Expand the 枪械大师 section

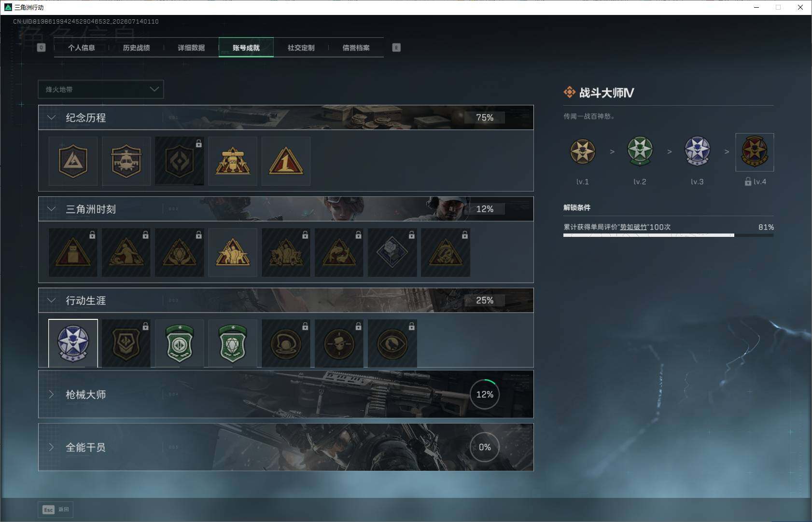(x=51, y=395)
